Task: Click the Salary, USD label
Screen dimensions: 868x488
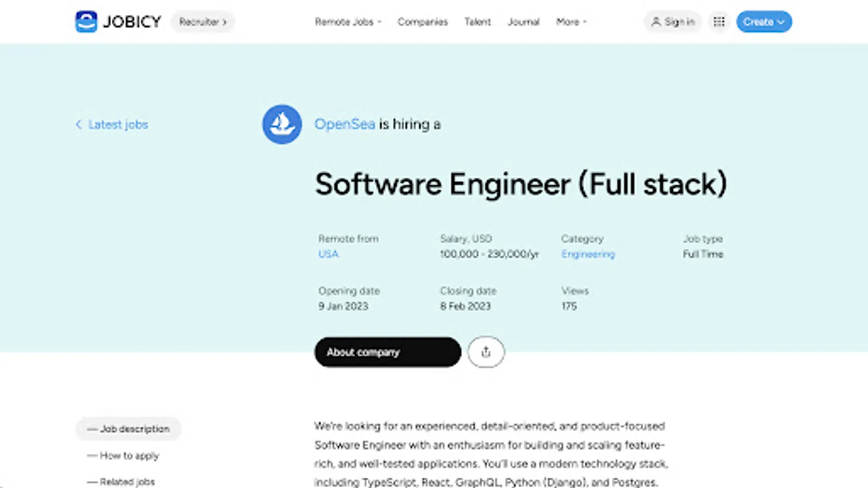Action: pos(466,239)
